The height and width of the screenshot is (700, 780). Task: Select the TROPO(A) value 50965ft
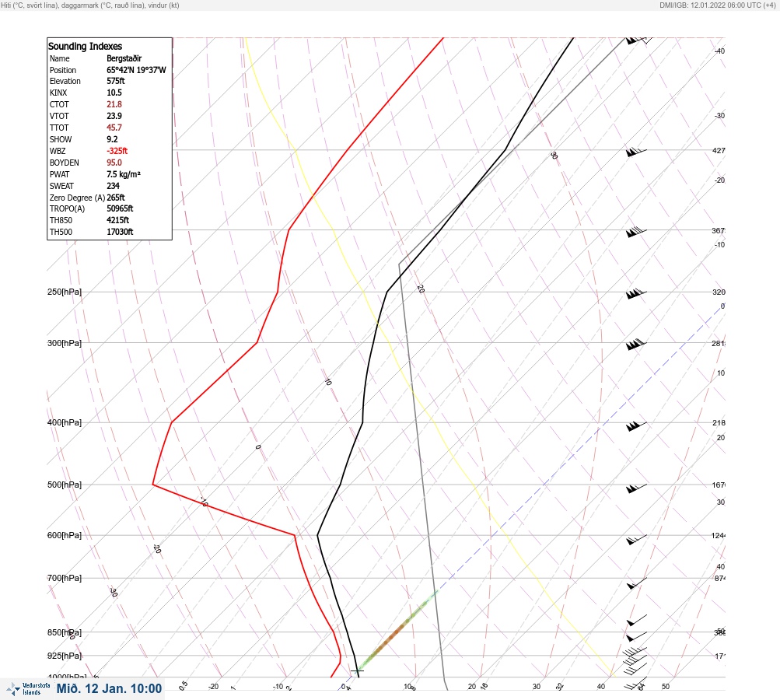pos(120,208)
